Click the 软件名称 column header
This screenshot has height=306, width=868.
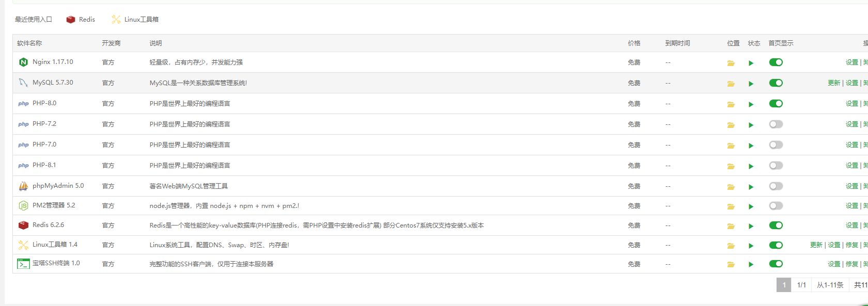pyautogui.click(x=29, y=43)
